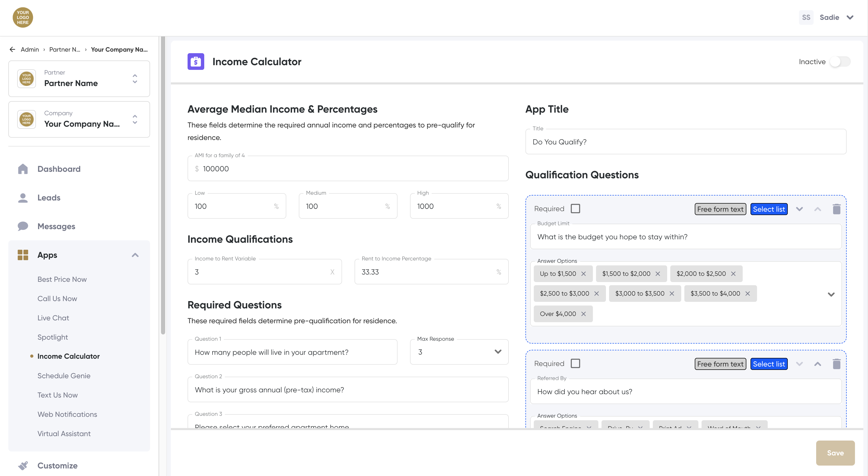Check Required for the Budget Limit question
The width and height of the screenshot is (868, 476).
tap(575, 209)
